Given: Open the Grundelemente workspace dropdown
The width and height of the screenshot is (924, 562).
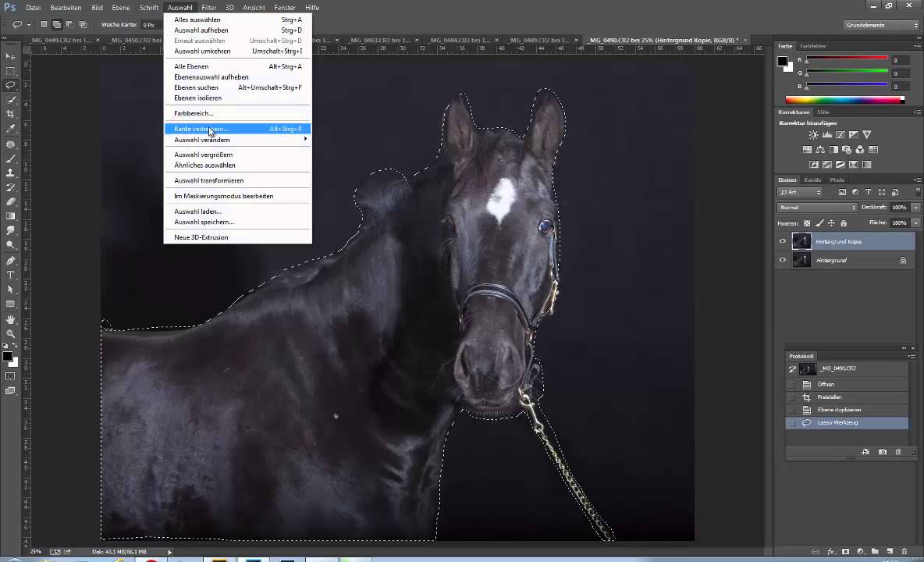Looking at the screenshot, I should pos(882,25).
